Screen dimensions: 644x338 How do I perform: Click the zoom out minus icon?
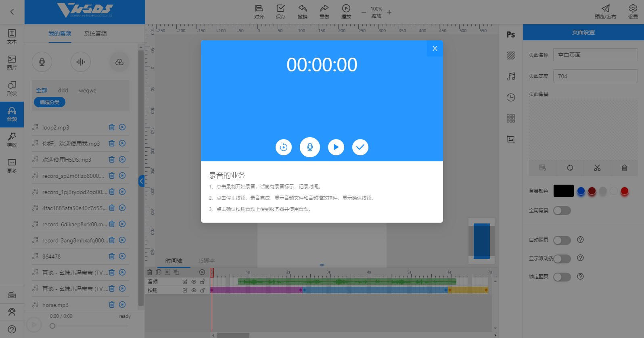tap(364, 12)
